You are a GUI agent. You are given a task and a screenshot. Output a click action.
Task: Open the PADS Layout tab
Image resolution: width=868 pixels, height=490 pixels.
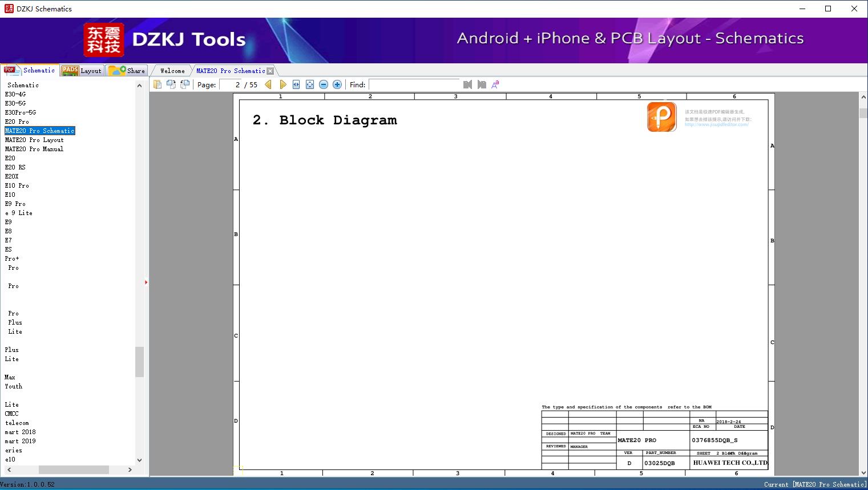pyautogui.click(x=82, y=71)
